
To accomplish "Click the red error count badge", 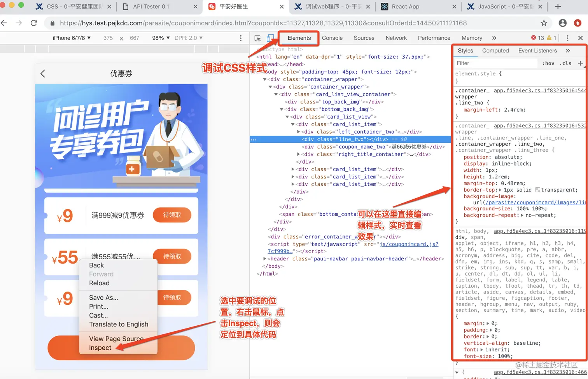I will click(537, 38).
